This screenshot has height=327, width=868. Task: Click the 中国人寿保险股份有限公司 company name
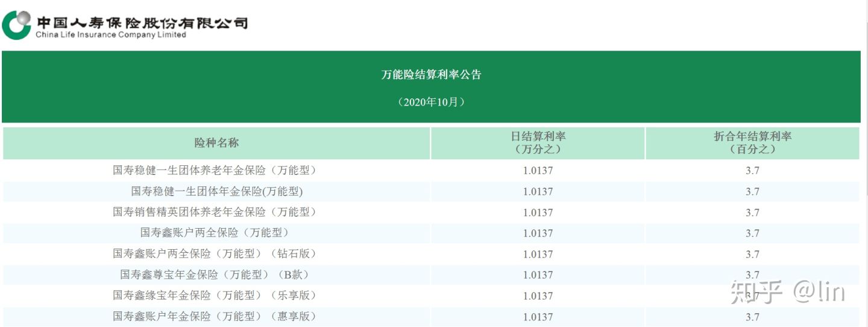click(142, 23)
